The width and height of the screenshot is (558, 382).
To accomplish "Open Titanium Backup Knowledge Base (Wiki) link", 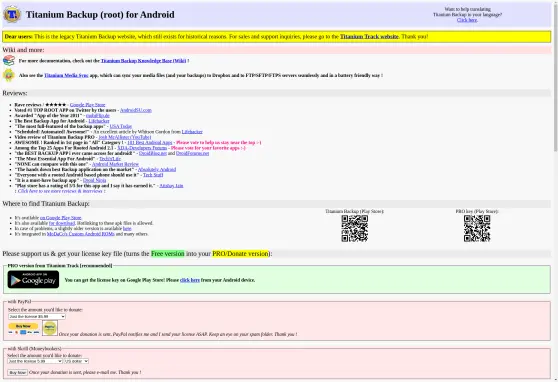I will click(x=143, y=61).
